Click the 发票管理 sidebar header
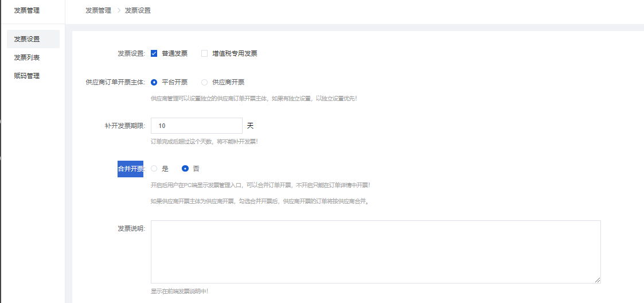 point(27,10)
